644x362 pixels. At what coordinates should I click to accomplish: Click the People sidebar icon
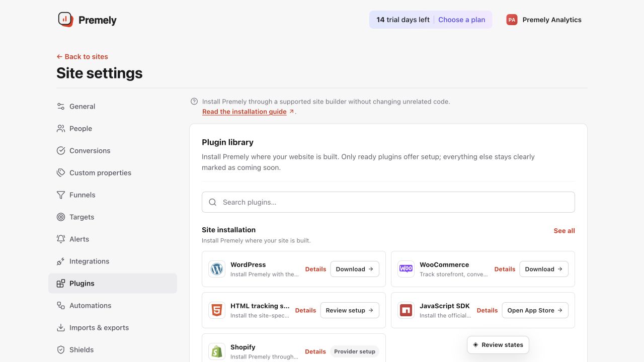(x=61, y=129)
